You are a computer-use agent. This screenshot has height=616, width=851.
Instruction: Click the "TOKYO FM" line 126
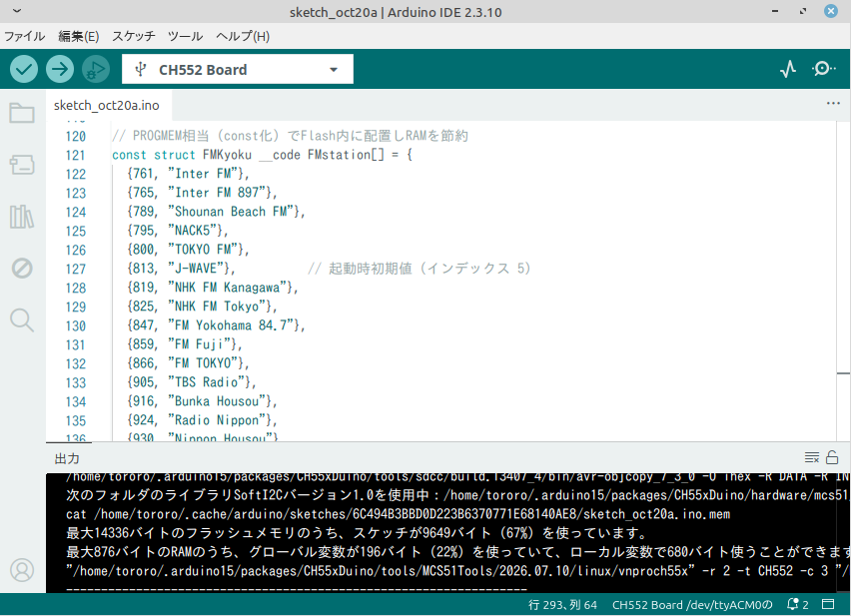pyautogui.click(x=188, y=250)
